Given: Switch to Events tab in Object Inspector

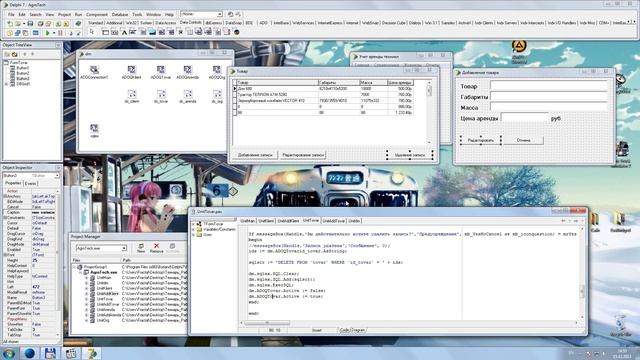Looking at the screenshot, I should (x=31, y=184).
